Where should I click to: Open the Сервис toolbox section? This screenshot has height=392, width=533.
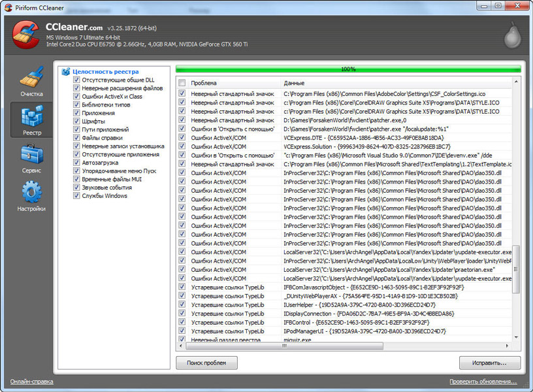tap(31, 157)
